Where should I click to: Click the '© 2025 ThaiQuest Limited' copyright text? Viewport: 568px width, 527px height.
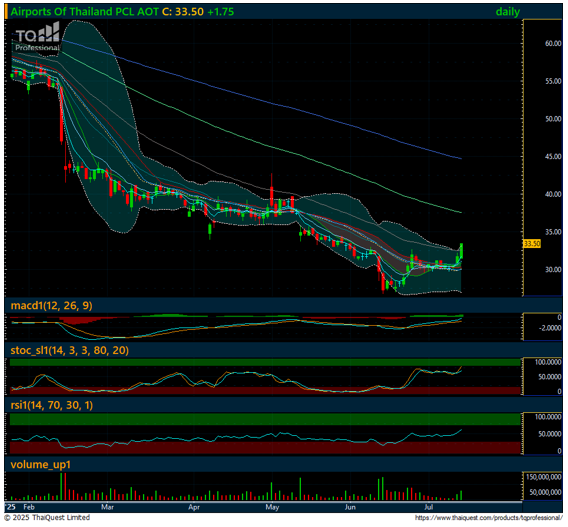pyautogui.click(x=47, y=518)
